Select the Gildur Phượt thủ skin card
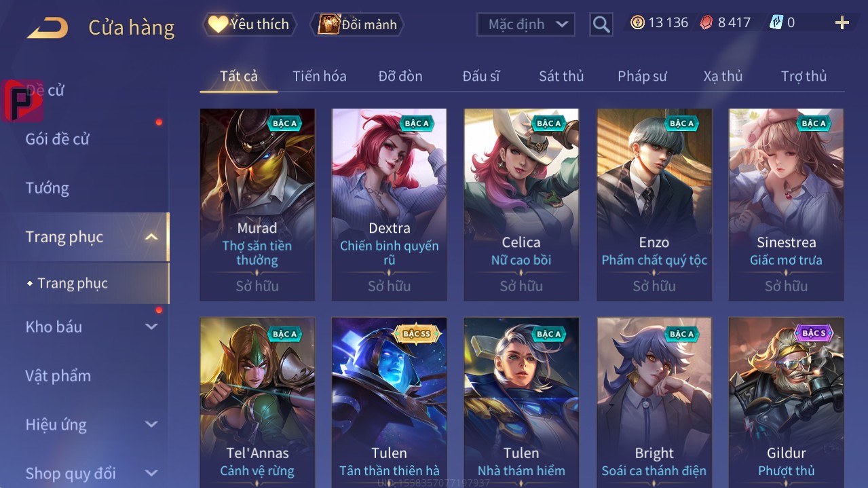Image resolution: width=868 pixels, height=488 pixels. point(786,402)
